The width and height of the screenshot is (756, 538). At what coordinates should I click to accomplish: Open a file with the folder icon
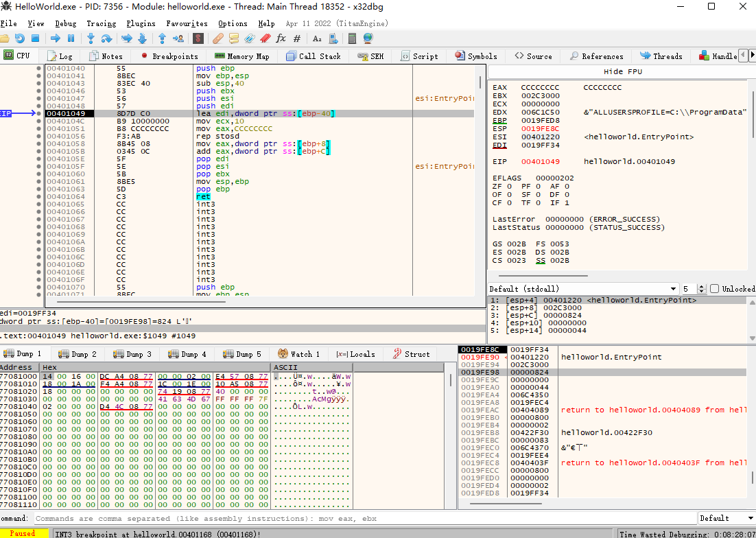pos(5,38)
